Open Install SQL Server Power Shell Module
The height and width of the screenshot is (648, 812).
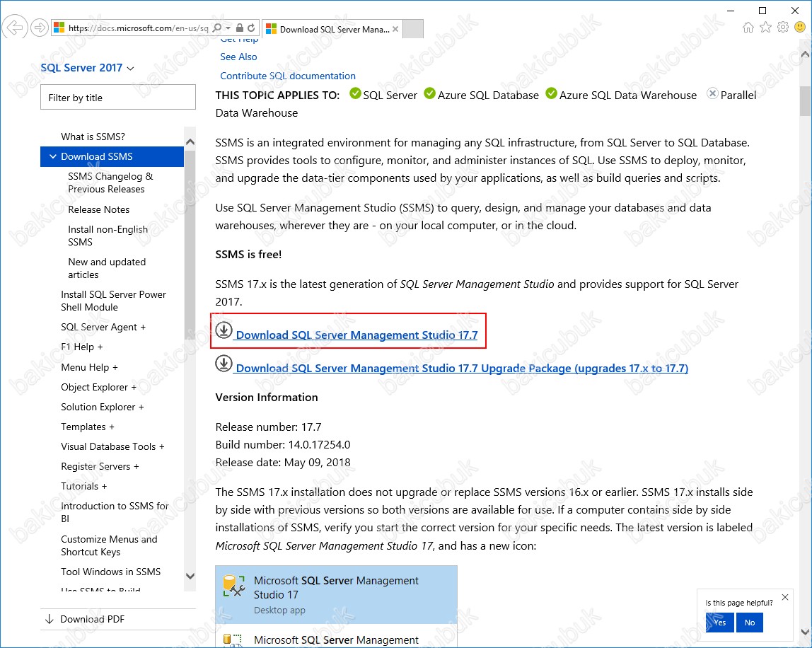(113, 301)
